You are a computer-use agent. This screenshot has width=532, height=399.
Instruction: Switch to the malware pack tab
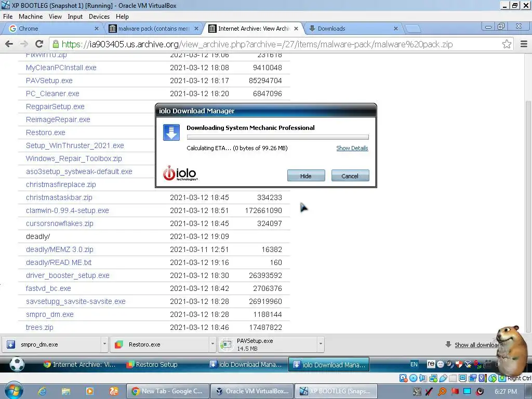point(153,29)
